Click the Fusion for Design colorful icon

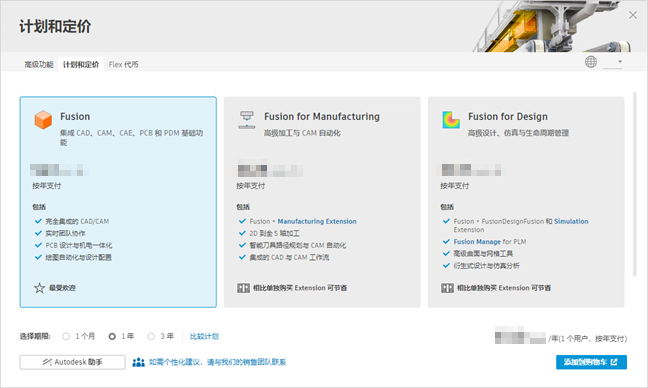click(451, 120)
